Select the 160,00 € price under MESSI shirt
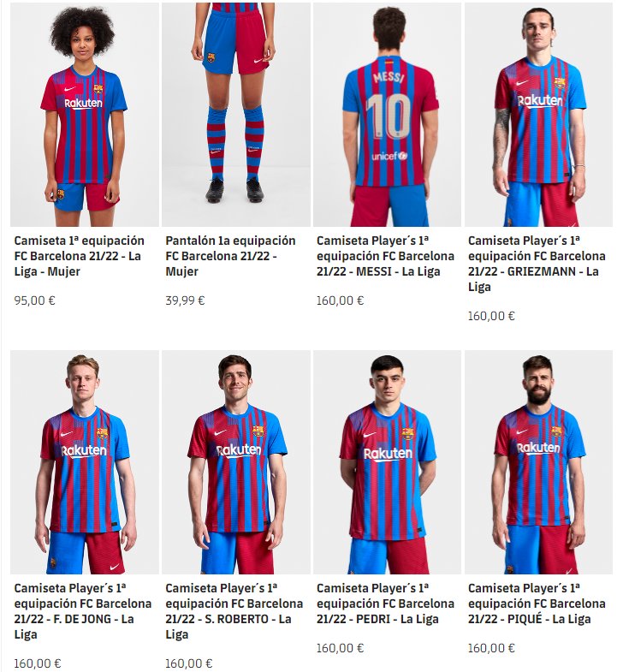This screenshot has width=623, height=672. click(341, 300)
